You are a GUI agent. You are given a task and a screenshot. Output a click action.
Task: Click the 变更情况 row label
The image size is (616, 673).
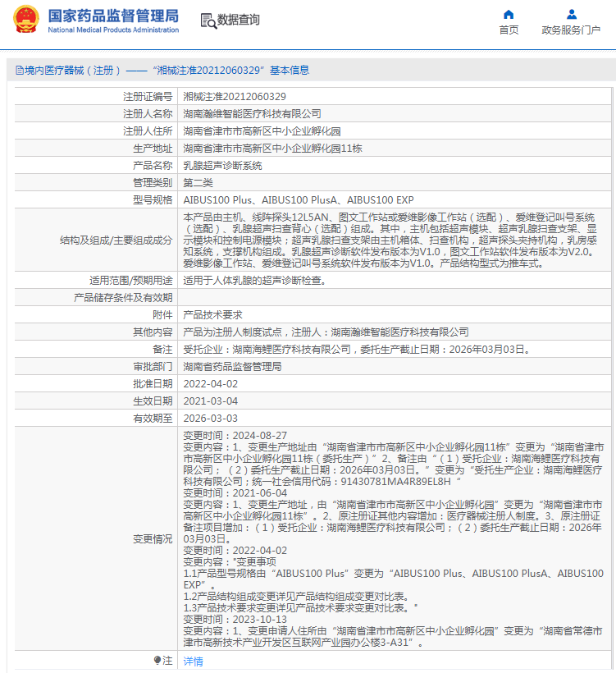[x=153, y=538]
